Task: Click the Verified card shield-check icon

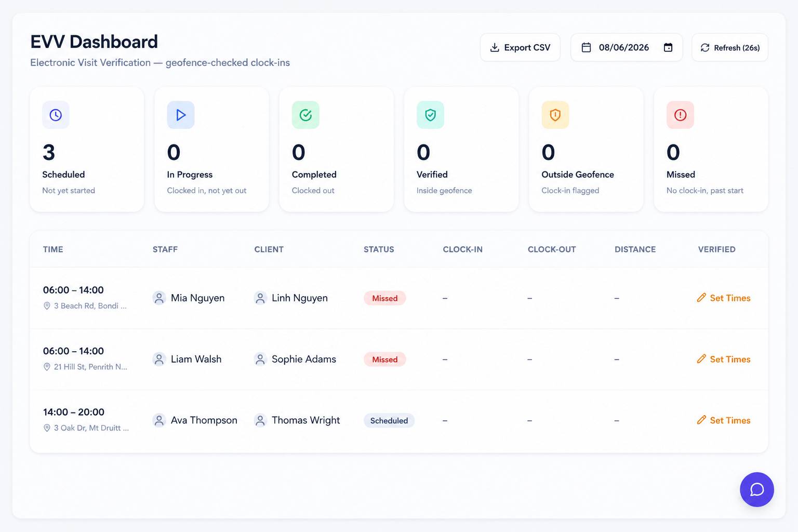Action: click(430, 115)
